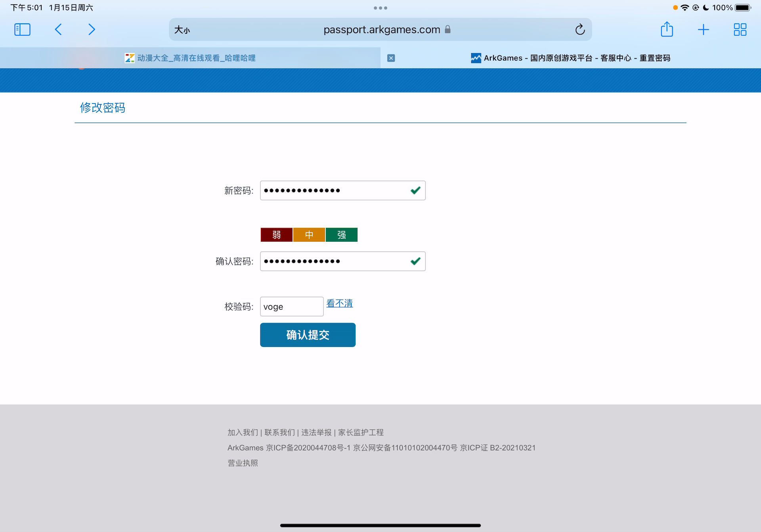Go back to previous page
Viewport: 761px width, 532px height.
click(x=58, y=29)
